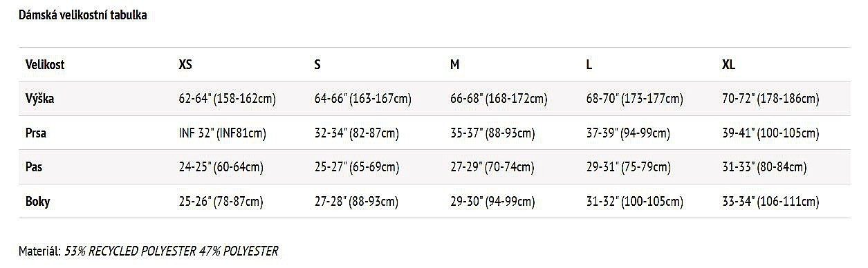Click the XS size column header
Image resolution: width=868 pixels, height=268 pixels.
185,64
